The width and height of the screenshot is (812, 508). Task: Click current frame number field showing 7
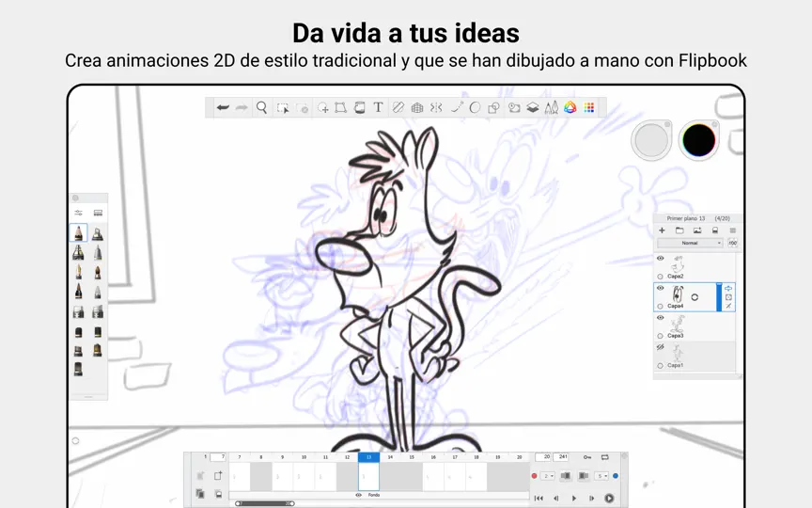click(x=218, y=456)
